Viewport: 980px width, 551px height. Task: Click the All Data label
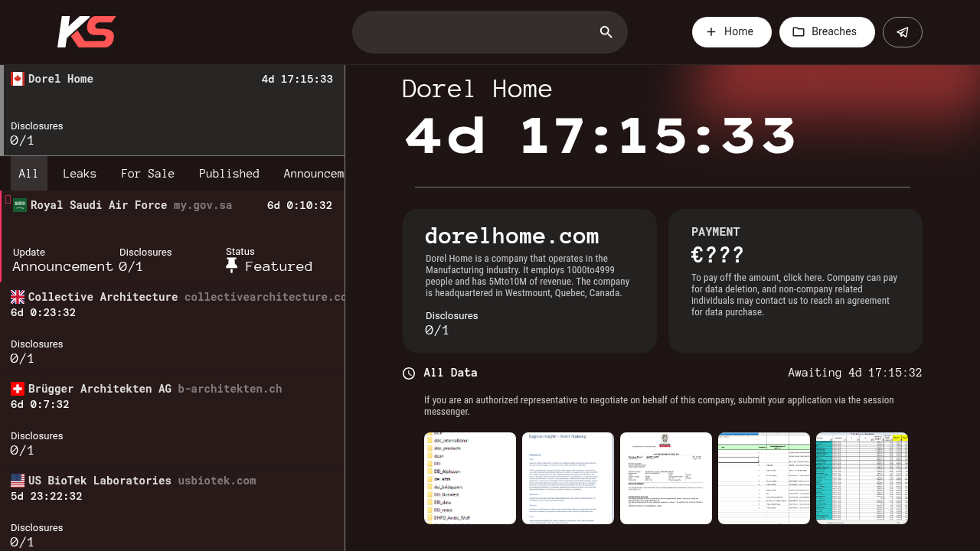pos(450,373)
